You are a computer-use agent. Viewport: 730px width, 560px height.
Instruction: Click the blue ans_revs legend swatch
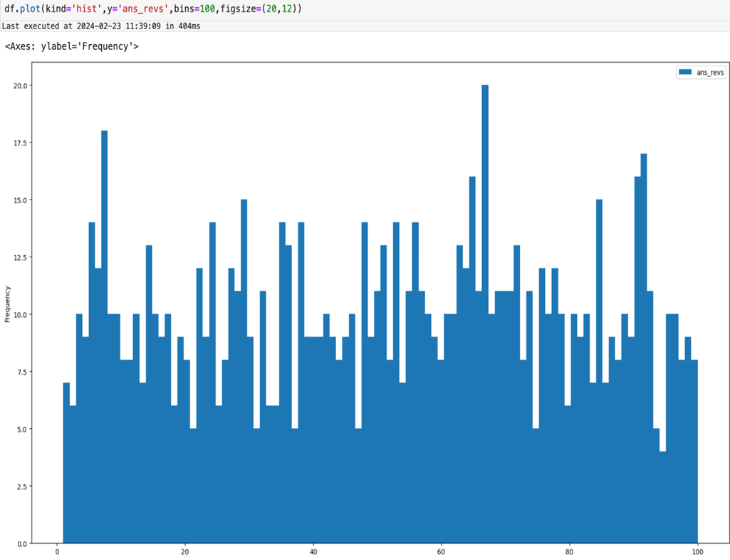pos(685,72)
